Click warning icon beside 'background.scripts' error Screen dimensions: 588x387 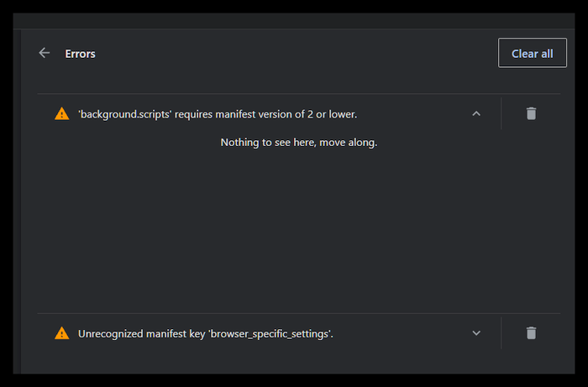click(x=62, y=113)
